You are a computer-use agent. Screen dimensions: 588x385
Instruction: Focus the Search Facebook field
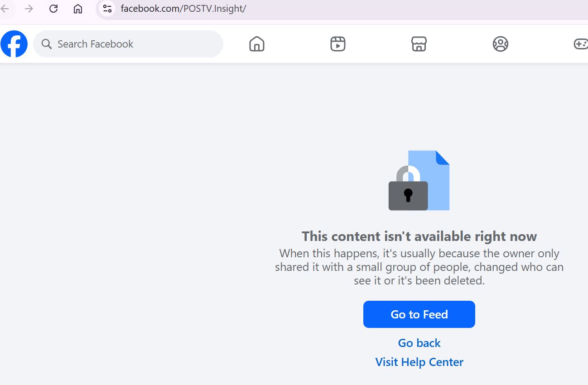128,44
